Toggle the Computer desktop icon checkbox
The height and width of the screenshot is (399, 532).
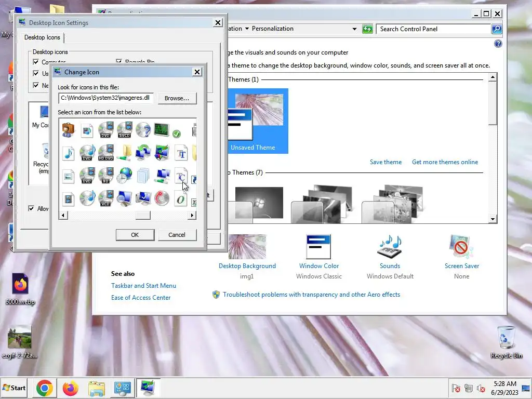click(36, 62)
